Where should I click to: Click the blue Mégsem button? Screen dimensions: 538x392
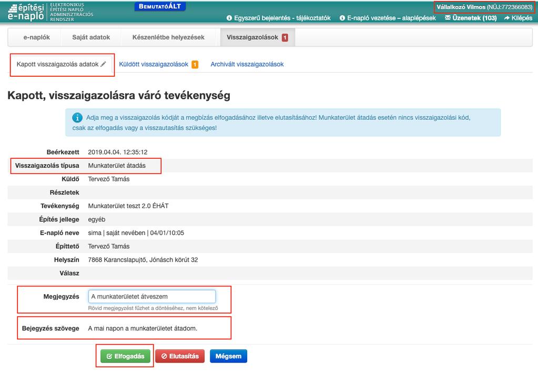[229, 356]
